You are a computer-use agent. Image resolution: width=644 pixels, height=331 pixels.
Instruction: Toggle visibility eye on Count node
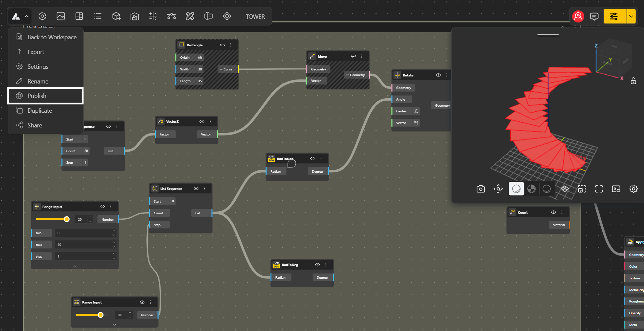(x=553, y=212)
